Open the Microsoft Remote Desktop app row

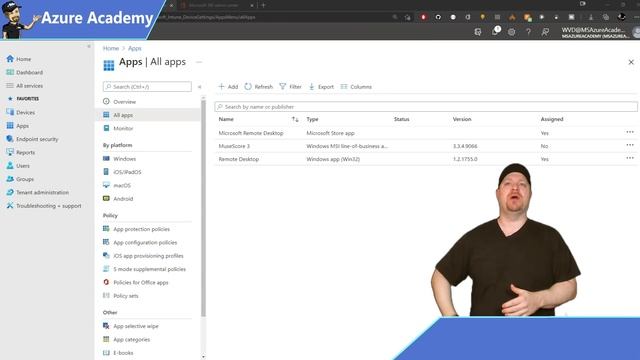[426, 133]
